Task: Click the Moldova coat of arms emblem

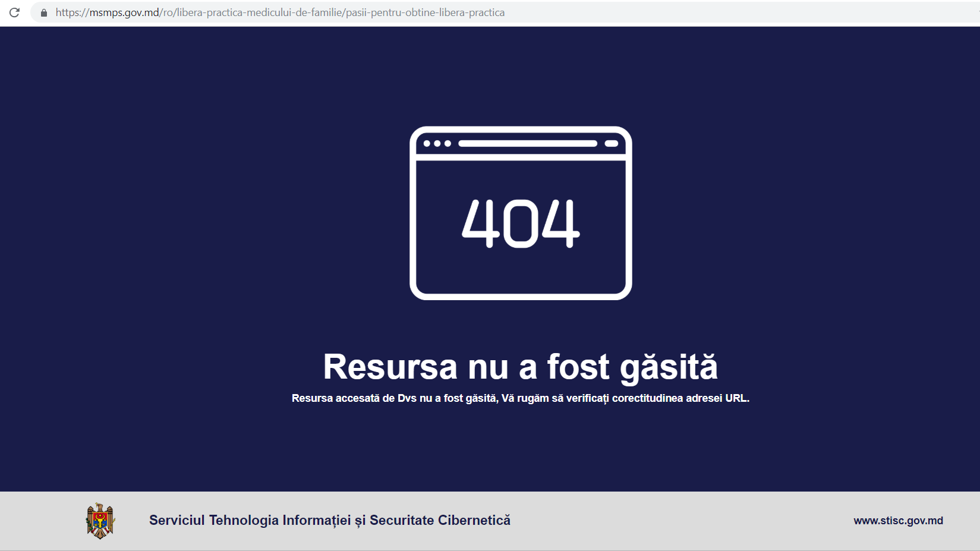Action: (x=100, y=521)
